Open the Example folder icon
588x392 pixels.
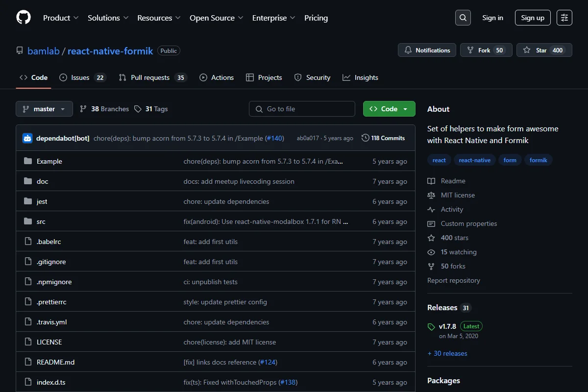28,161
